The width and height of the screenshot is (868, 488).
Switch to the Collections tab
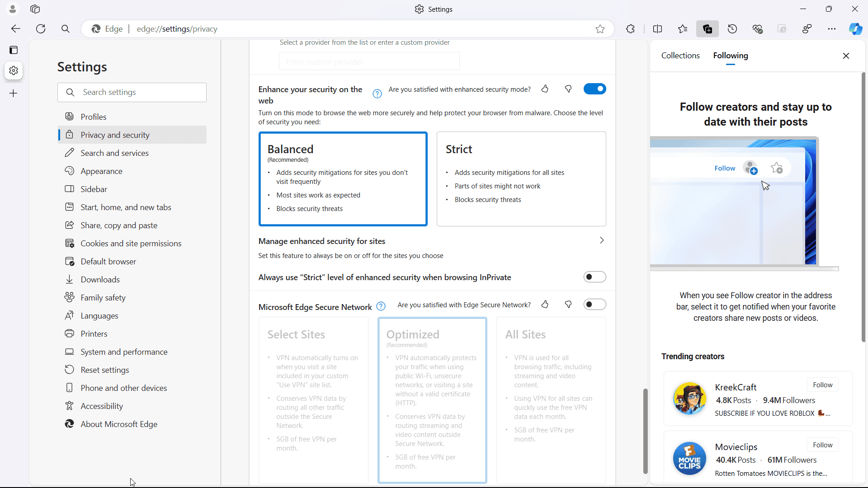(680, 55)
